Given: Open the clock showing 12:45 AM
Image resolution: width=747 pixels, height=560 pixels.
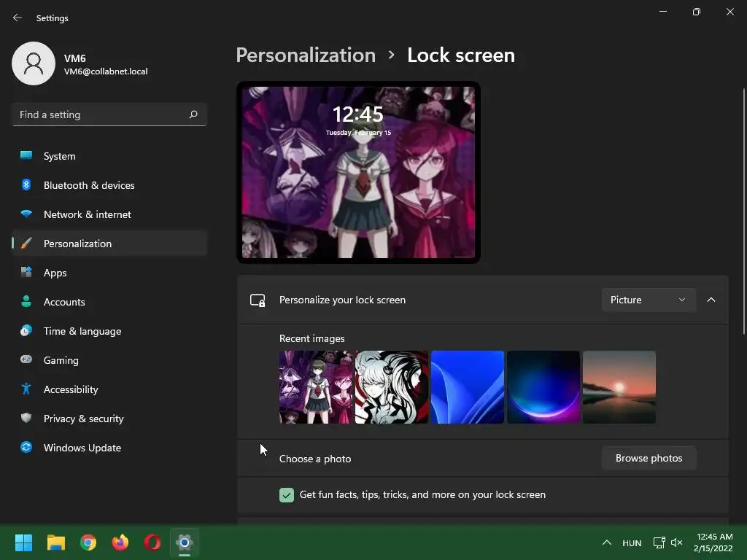Looking at the screenshot, I should pyautogui.click(x=713, y=542).
